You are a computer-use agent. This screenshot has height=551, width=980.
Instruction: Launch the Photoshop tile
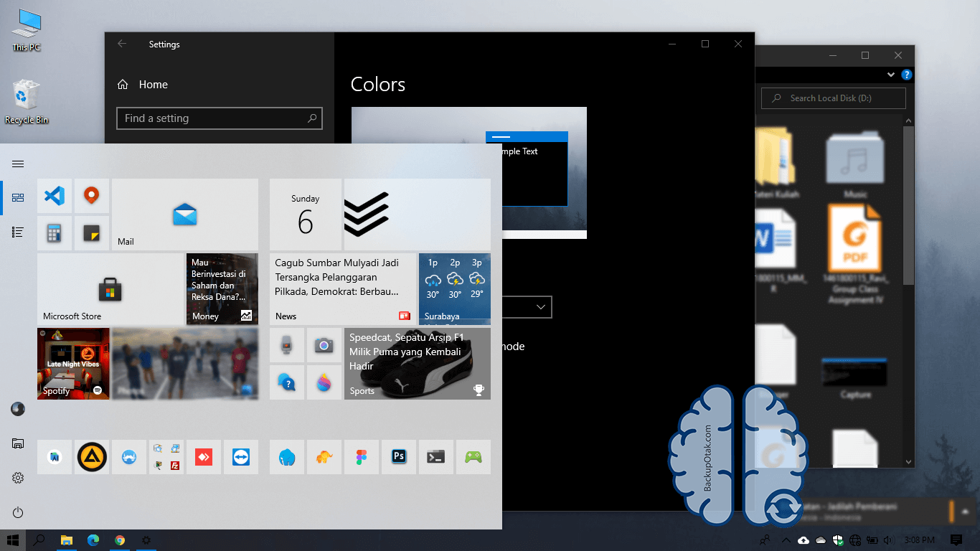pos(399,457)
